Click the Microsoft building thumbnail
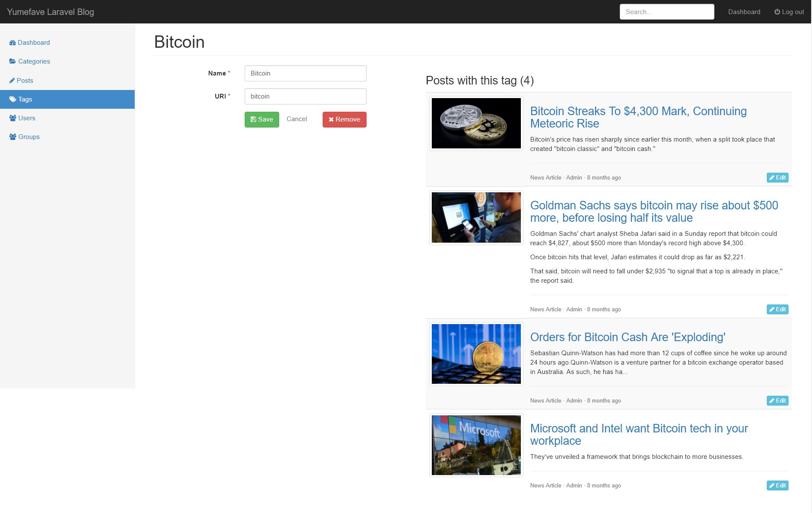Viewport: 812px width, 513px height. (x=476, y=445)
